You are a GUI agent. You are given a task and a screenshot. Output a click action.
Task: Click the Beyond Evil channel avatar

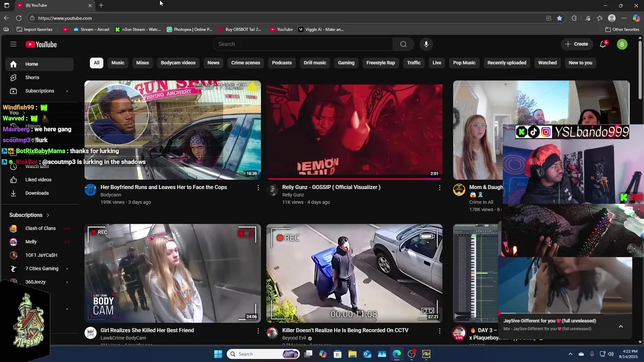point(272,333)
